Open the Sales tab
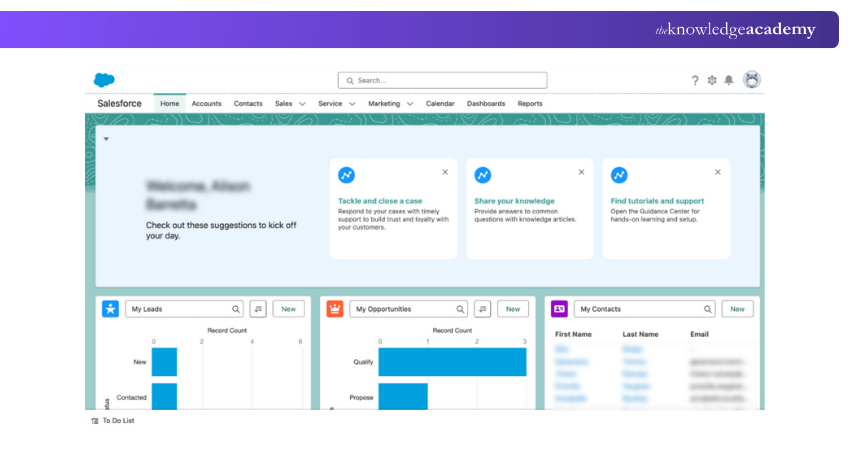850x450 pixels. (x=284, y=104)
